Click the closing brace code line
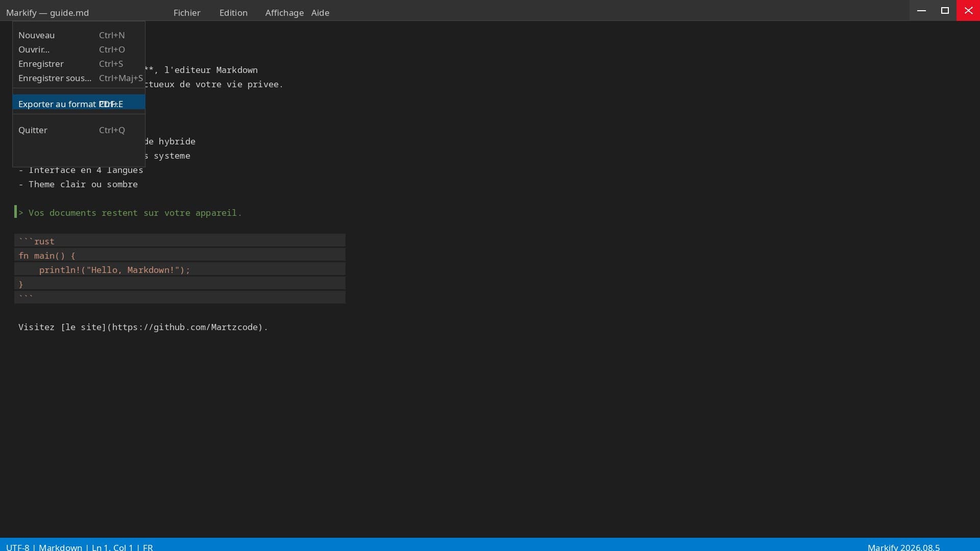 (x=180, y=284)
